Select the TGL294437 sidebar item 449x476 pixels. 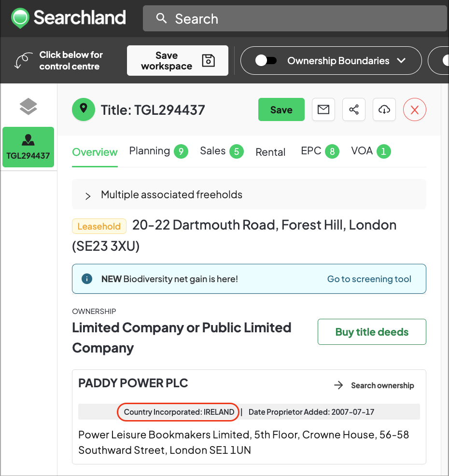pyautogui.click(x=28, y=147)
